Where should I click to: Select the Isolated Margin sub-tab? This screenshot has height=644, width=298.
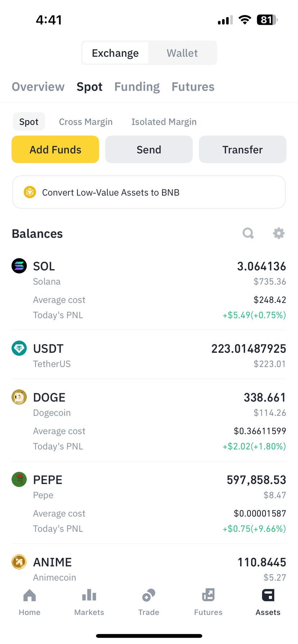164,122
